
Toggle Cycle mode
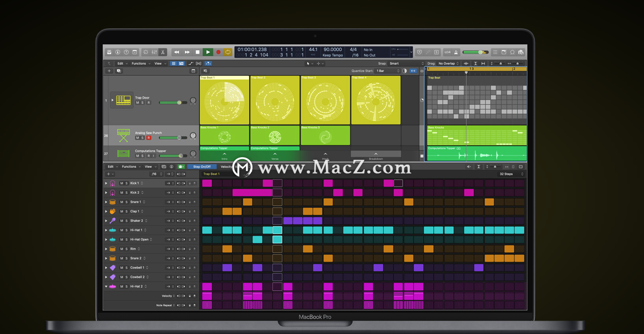point(228,52)
